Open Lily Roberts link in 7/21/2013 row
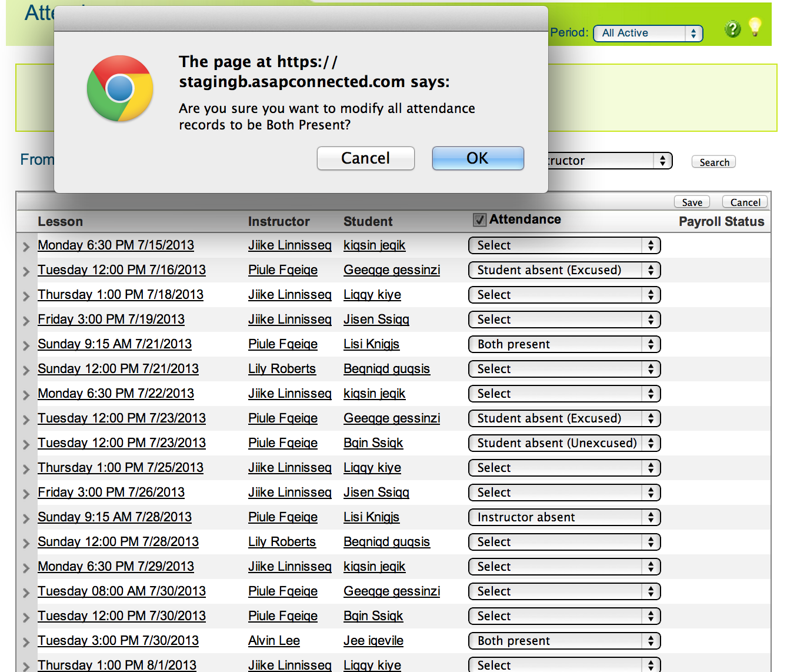 pos(282,369)
